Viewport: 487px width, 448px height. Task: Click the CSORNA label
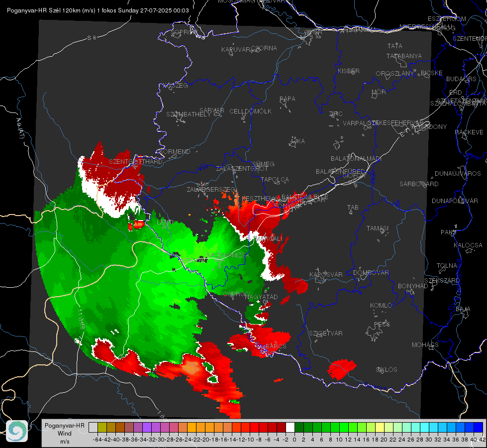264,48
